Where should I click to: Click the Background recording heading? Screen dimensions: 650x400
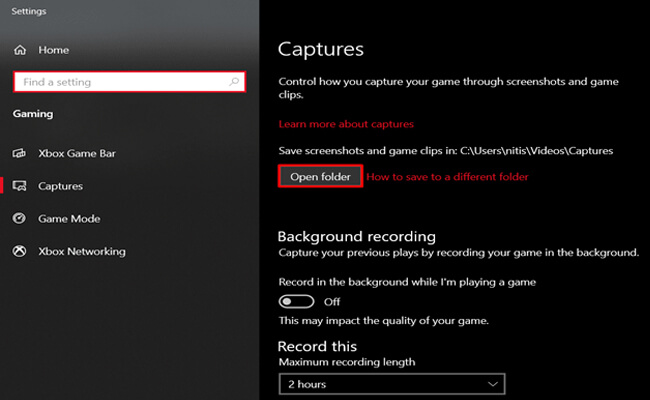point(357,236)
